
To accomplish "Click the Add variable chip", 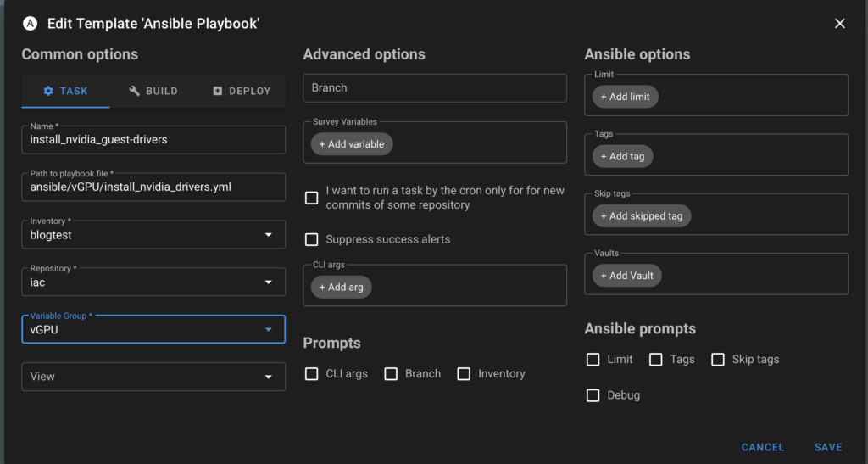I will click(x=352, y=144).
